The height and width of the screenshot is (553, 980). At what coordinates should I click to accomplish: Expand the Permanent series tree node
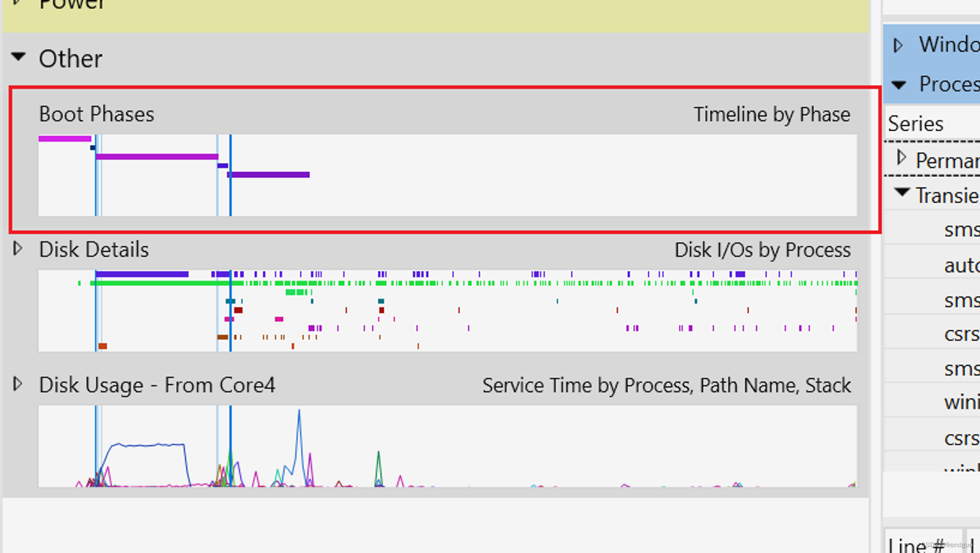[x=901, y=158]
